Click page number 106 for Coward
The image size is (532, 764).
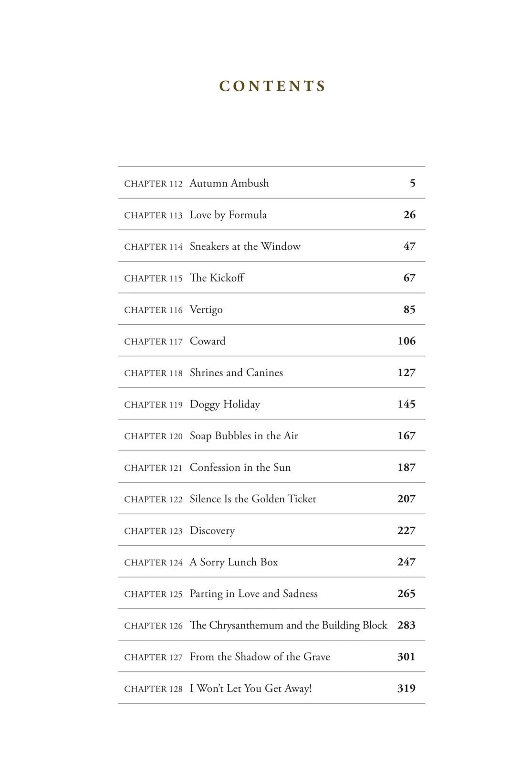(407, 341)
